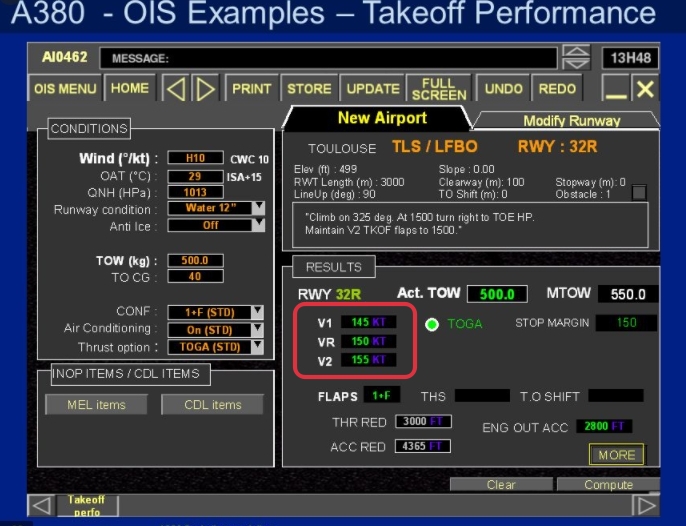The image size is (686, 526).
Task: Click the RWY : 32R heading
Action: pyautogui.click(x=557, y=147)
